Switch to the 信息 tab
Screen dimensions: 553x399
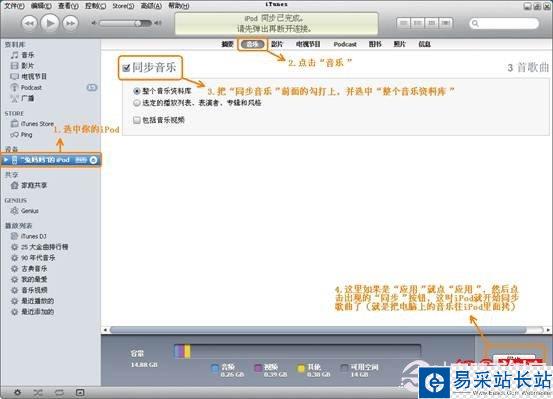pyautogui.click(x=424, y=44)
